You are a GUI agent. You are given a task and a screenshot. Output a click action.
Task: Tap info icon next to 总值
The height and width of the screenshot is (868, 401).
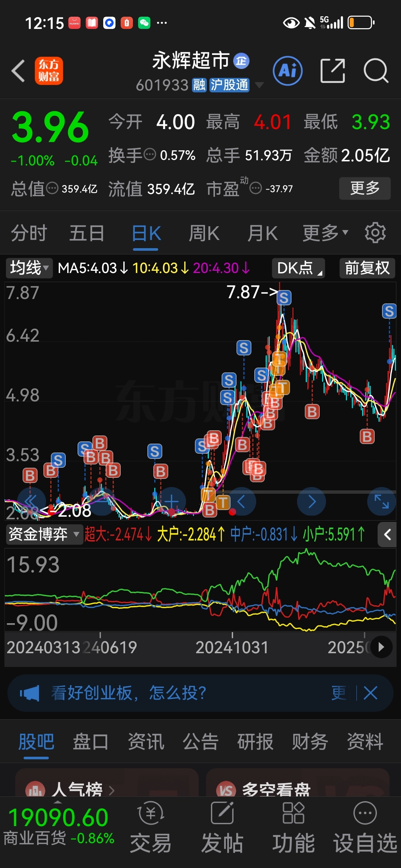(x=52, y=188)
